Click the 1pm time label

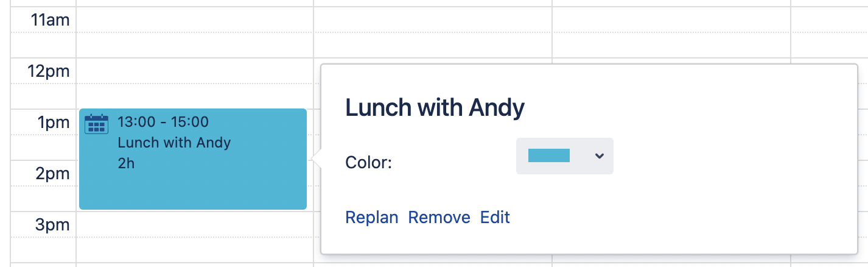[x=53, y=123]
